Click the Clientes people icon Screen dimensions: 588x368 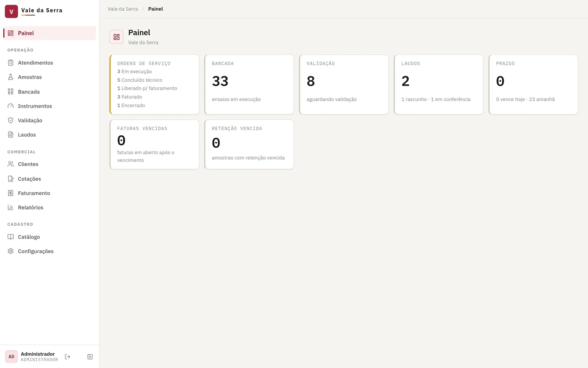coord(11,164)
